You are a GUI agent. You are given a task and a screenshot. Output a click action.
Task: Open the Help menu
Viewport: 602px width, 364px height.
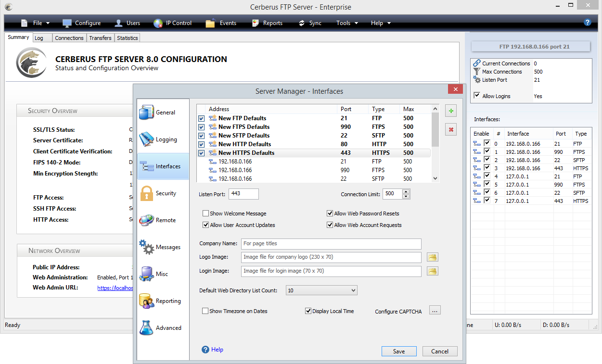pos(381,23)
